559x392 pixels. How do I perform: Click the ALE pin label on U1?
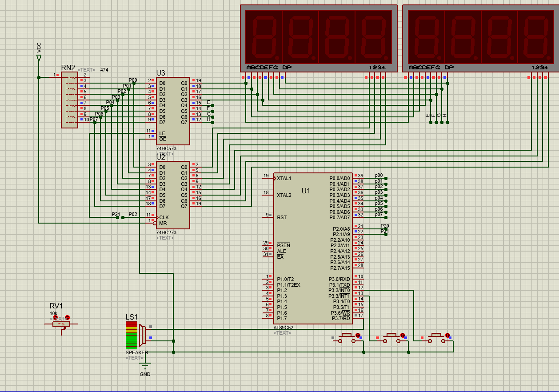281,251
